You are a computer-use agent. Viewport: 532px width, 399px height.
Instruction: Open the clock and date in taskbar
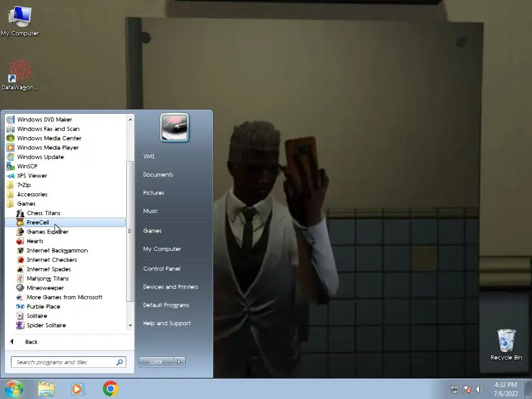coord(506,389)
